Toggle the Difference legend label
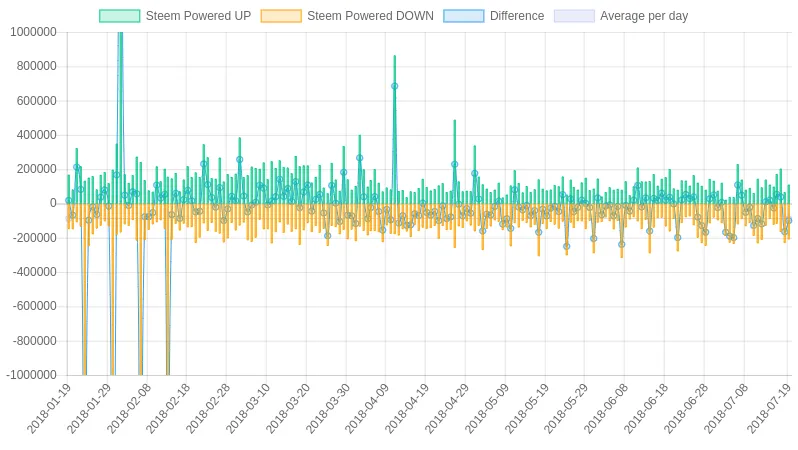The width and height of the screenshot is (798, 450). click(x=517, y=16)
